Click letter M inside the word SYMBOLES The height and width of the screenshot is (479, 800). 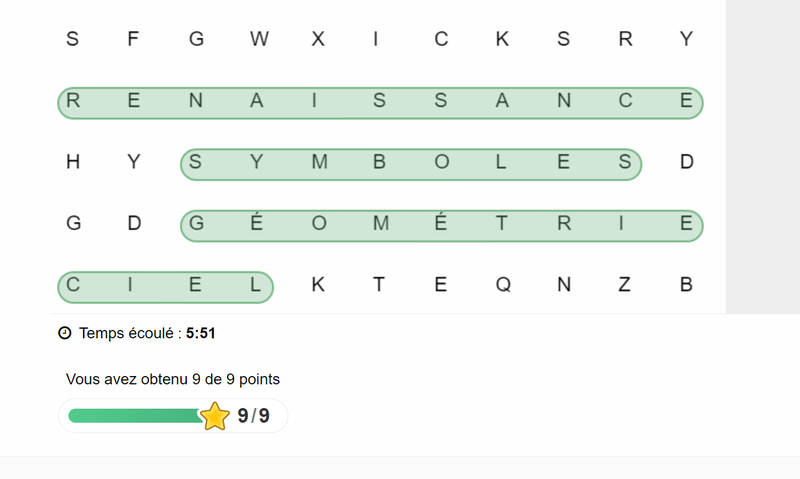320,163
